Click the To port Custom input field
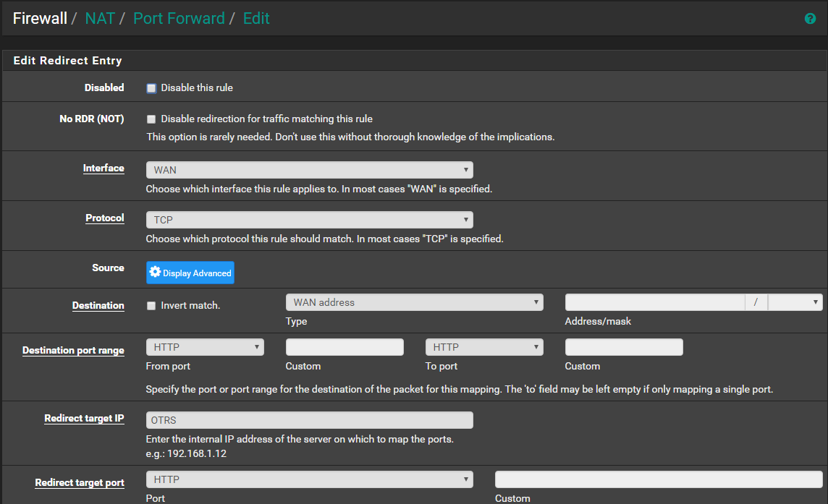This screenshot has width=828, height=504. pyautogui.click(x=624, y=347)
